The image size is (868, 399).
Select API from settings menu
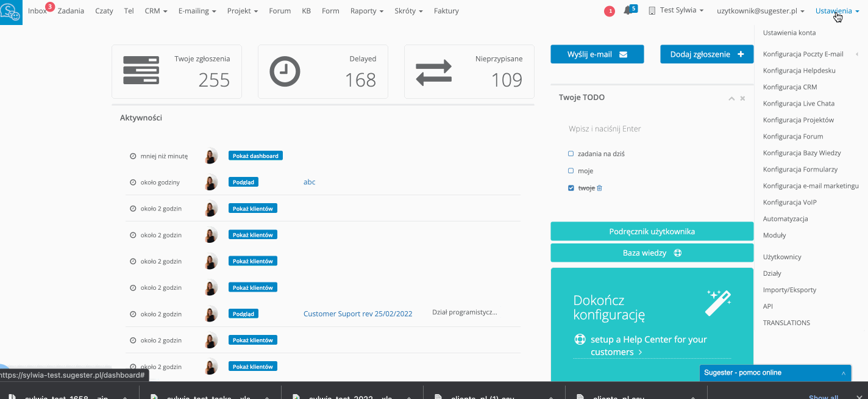(768, 307)
